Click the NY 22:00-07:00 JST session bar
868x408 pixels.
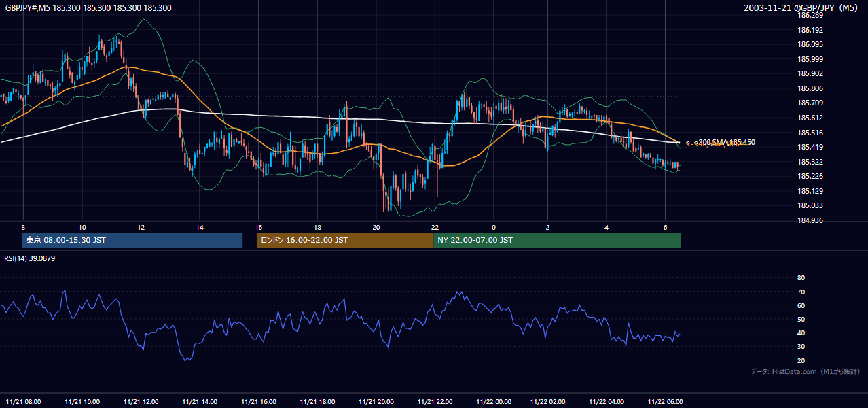click(x=558, y=240)
